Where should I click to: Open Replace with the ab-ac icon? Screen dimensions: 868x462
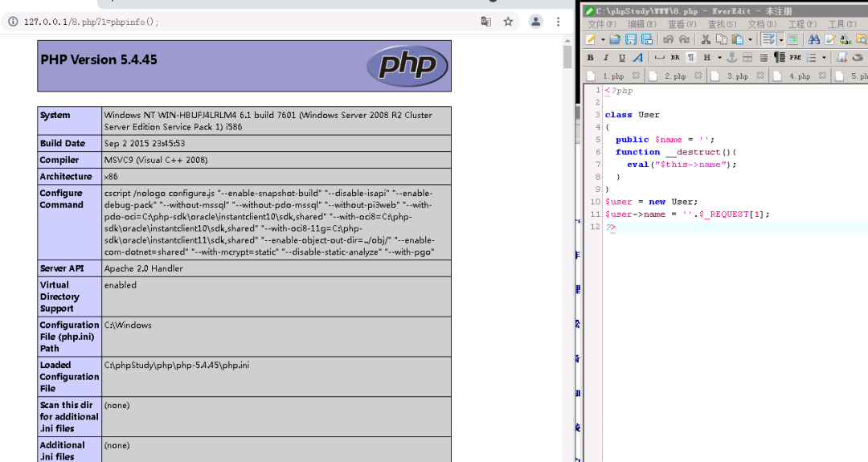click(845, 39)
